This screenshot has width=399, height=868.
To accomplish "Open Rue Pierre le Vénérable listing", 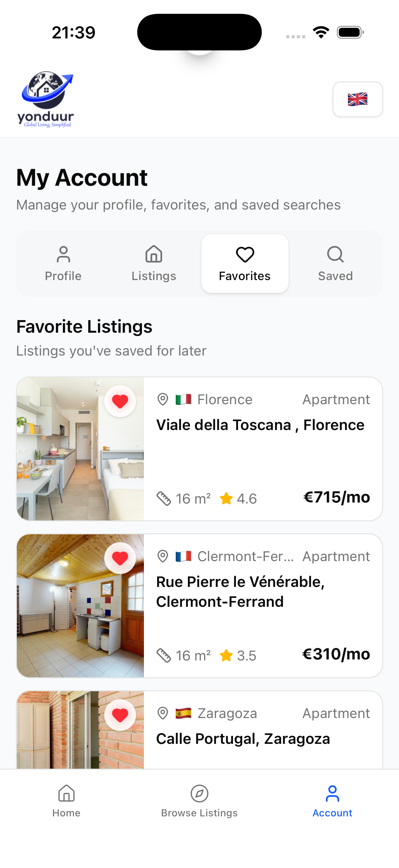I will pos(241,592).
